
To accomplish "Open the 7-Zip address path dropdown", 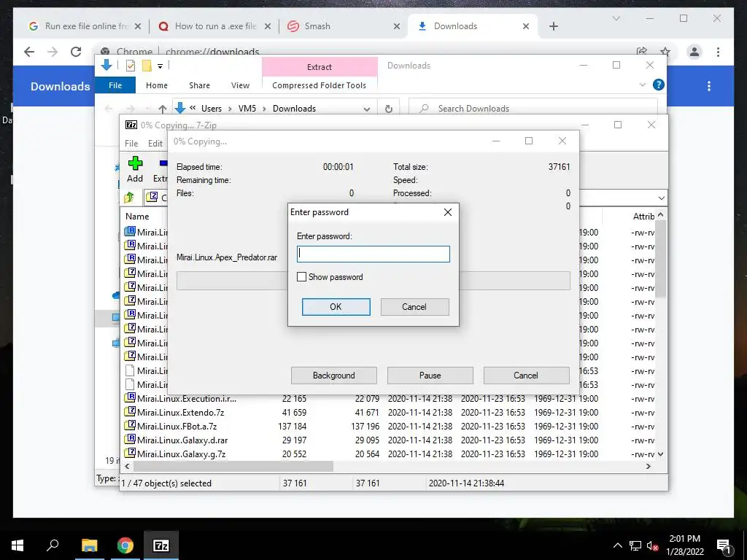I will coord(661,198).
